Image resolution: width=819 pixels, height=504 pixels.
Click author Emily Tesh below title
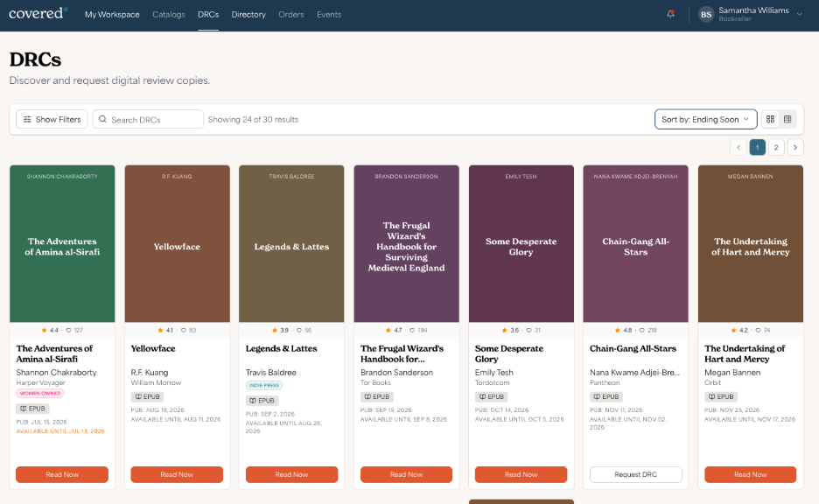494,373
